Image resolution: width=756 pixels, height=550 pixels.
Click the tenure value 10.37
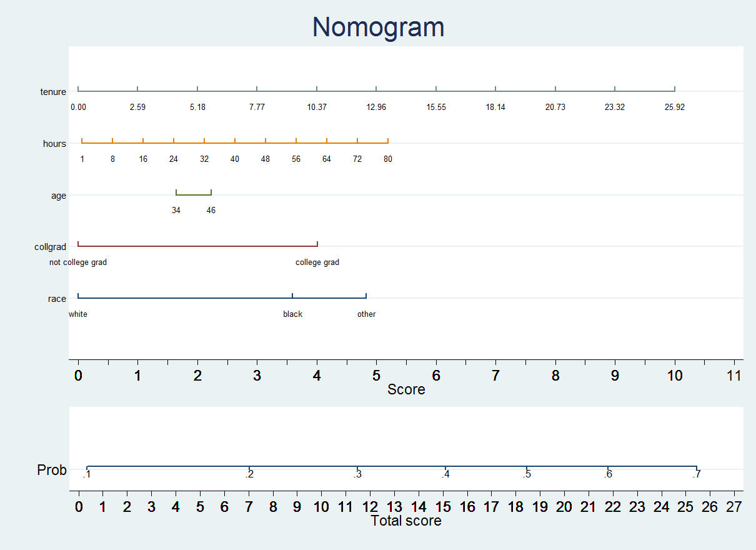coord(317,107)
